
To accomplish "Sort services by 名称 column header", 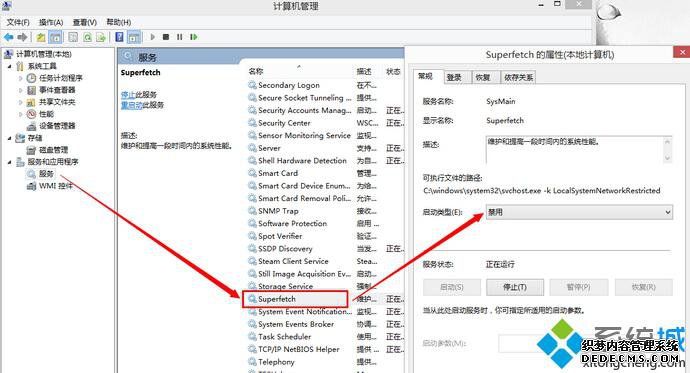I will coord(256,71).
